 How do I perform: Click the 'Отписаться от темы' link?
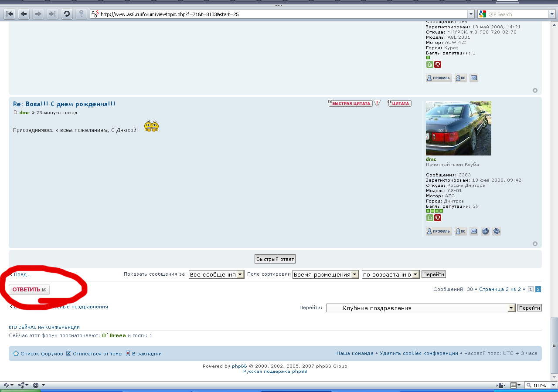[x=97, y=354]
